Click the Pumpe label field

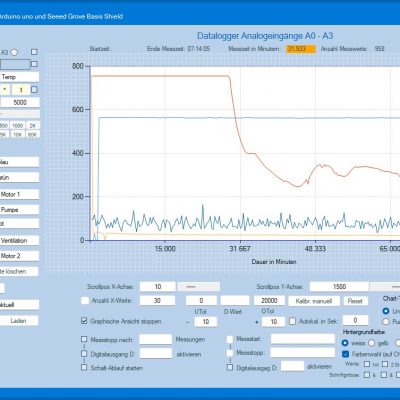point(19,210)
